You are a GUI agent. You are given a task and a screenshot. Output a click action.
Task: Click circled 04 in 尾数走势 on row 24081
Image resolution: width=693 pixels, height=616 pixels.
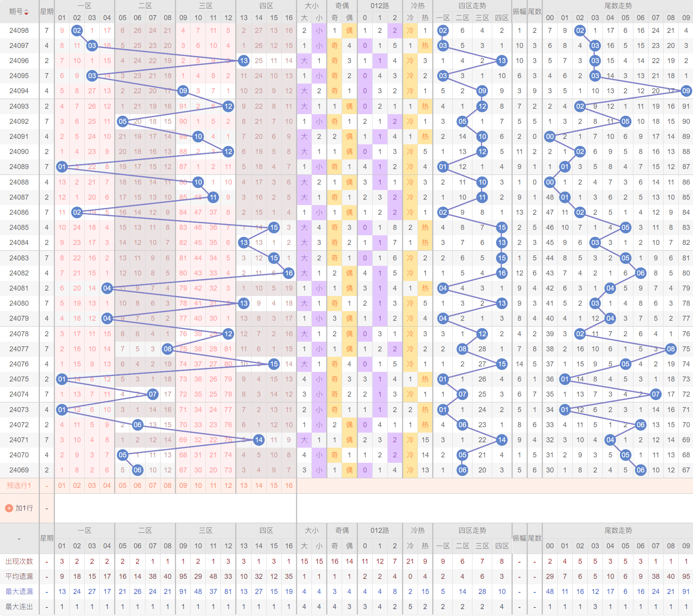pos(610,288)
